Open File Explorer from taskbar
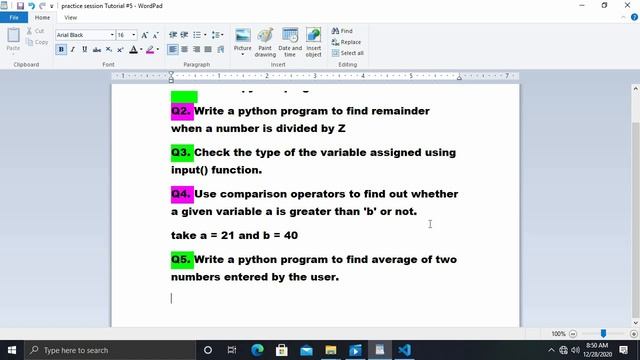This screenshot has width=640, height=360. 331,350
